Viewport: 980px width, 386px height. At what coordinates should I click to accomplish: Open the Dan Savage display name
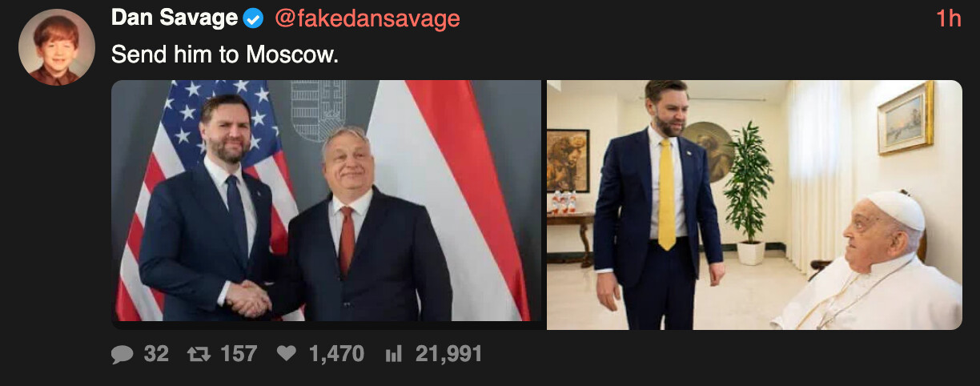[x=175, y=18]
